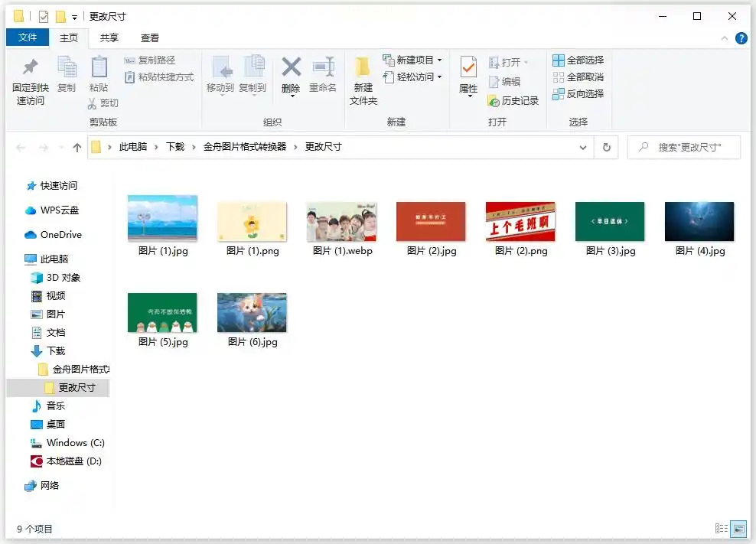Click the Paste (粘贴) clipboard icon
The width and height of the screenshot is (756, 544).
click(x=99, y=67)
